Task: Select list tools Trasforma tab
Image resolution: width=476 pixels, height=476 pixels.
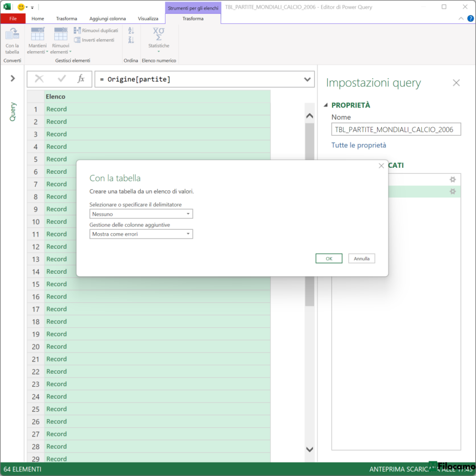Action: [x=193, y=19]
